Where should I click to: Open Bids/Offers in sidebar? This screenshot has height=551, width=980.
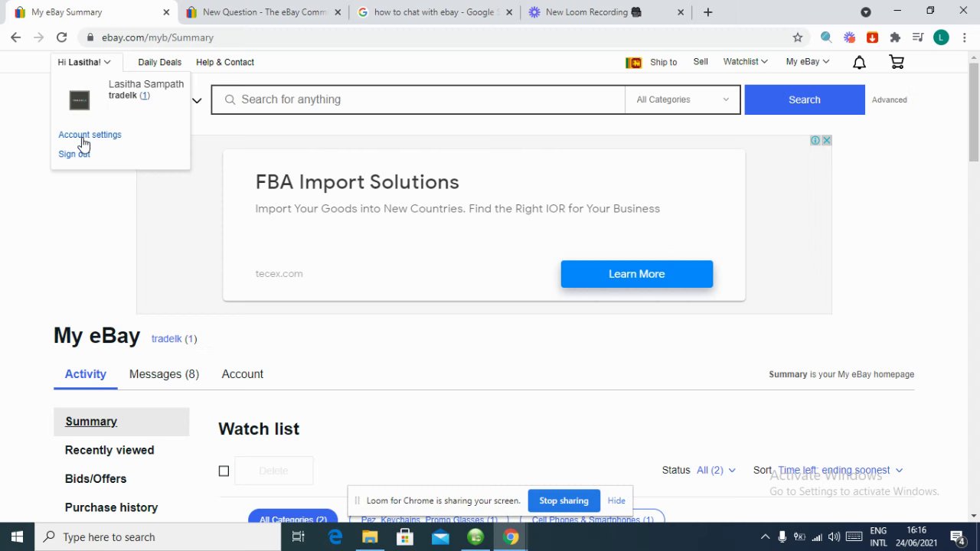coord(96,479)
